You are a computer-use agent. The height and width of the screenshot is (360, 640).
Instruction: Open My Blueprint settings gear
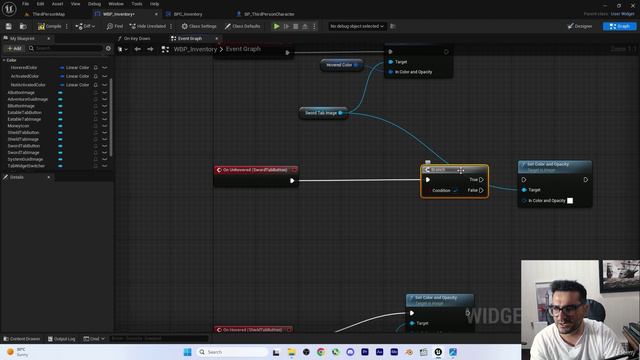pos(108,48)
